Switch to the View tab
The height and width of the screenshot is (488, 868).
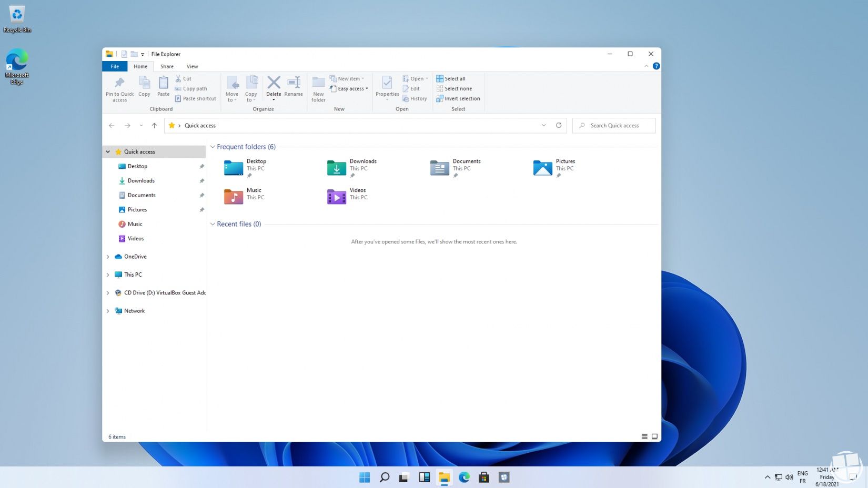coord(192,66)
